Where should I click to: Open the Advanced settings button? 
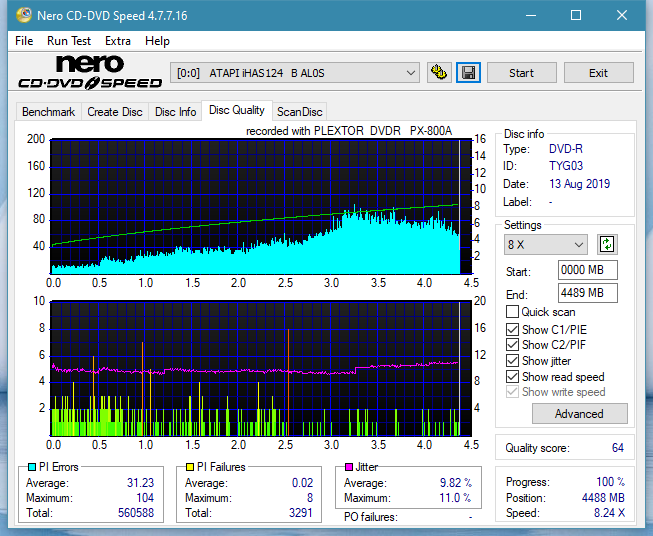pyautogui.click(x=579, y=414)
